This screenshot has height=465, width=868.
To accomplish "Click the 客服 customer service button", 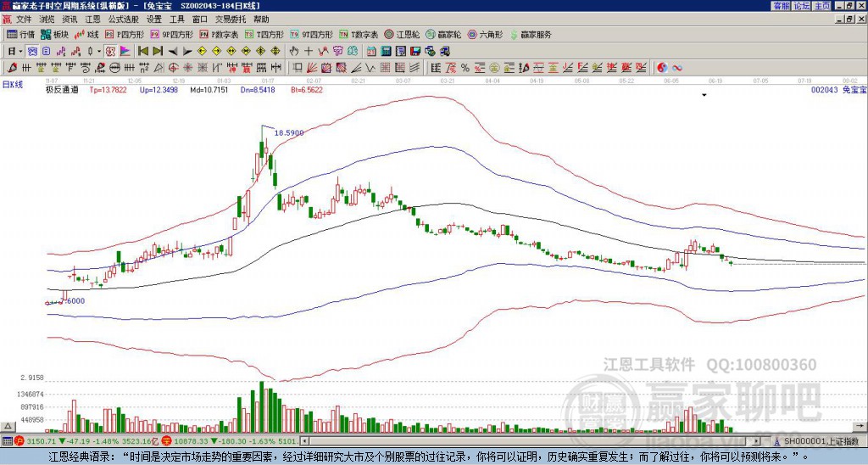I will point(781,6).
